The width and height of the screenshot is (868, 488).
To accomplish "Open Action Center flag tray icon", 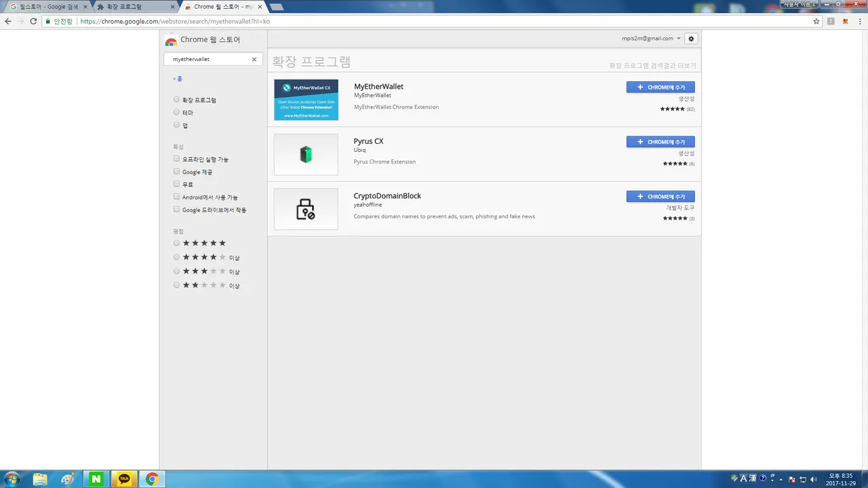I will tap(792, 479).
